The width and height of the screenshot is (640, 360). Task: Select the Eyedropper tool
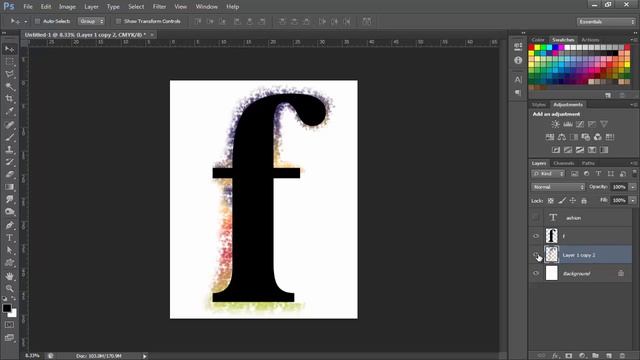9,111
